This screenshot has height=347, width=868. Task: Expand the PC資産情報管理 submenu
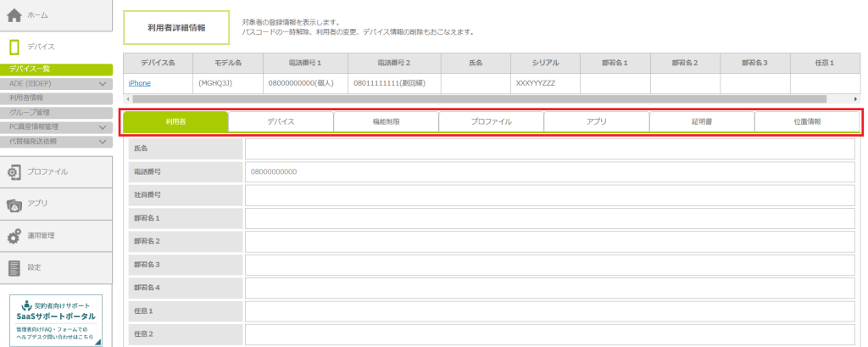pos(103,127)
